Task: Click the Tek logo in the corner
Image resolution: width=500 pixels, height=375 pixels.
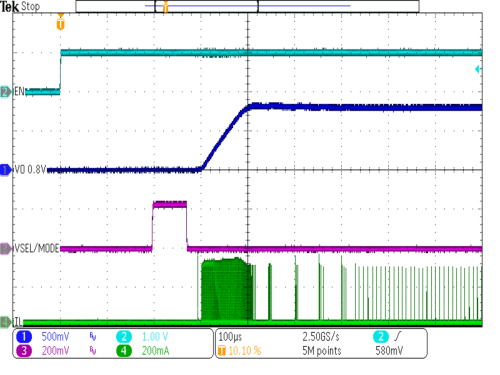Action: pyautogui.click(x=9, y=6)
